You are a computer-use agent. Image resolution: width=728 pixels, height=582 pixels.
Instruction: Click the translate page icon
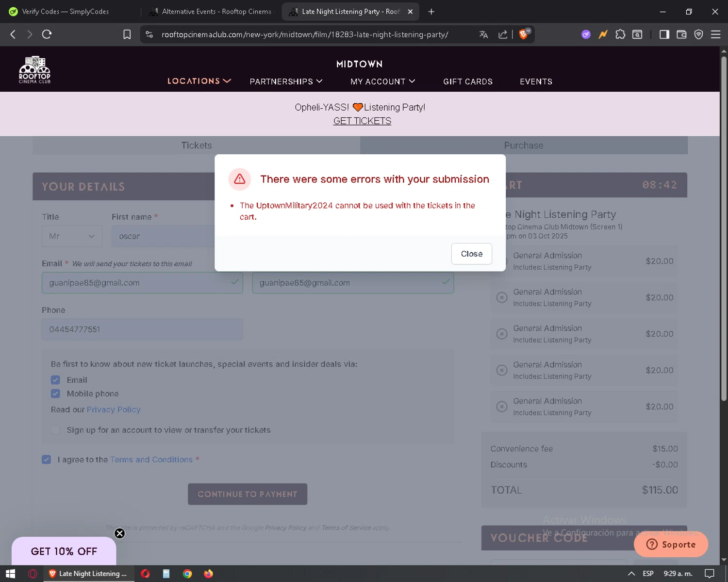(x=483, y=34)
